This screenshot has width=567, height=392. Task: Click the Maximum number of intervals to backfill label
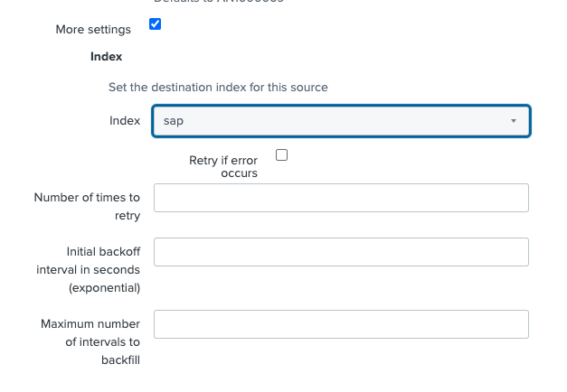[90, 341]
